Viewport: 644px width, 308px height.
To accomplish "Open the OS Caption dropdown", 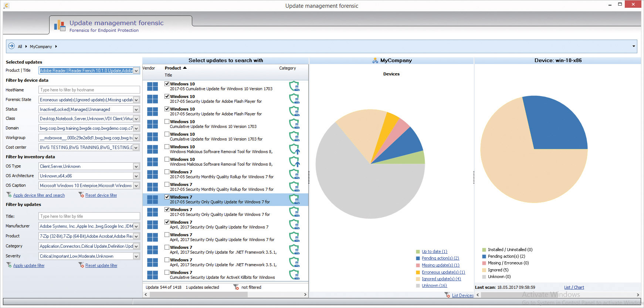I will click(x=136, y=186).
